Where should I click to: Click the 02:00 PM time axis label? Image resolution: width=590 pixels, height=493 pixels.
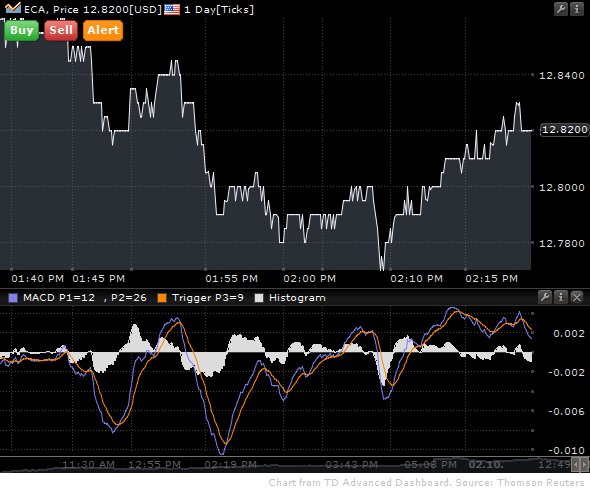point(310,278)
